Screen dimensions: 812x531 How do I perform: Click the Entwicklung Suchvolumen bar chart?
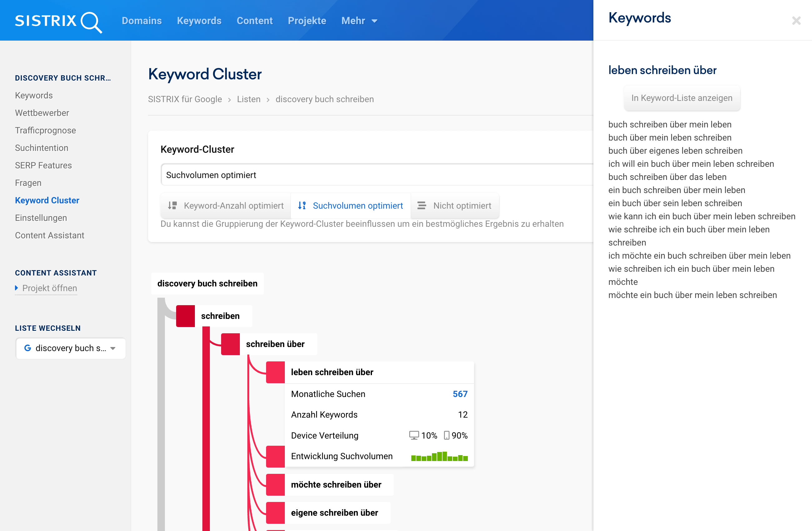click(439, 456)
